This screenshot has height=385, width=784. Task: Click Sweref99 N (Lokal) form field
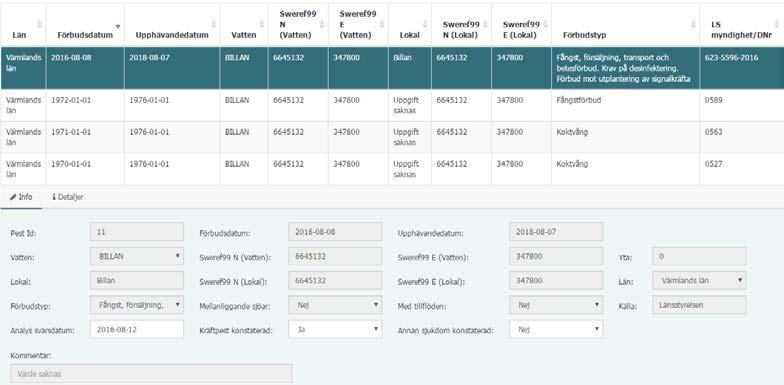pos(335,280)
